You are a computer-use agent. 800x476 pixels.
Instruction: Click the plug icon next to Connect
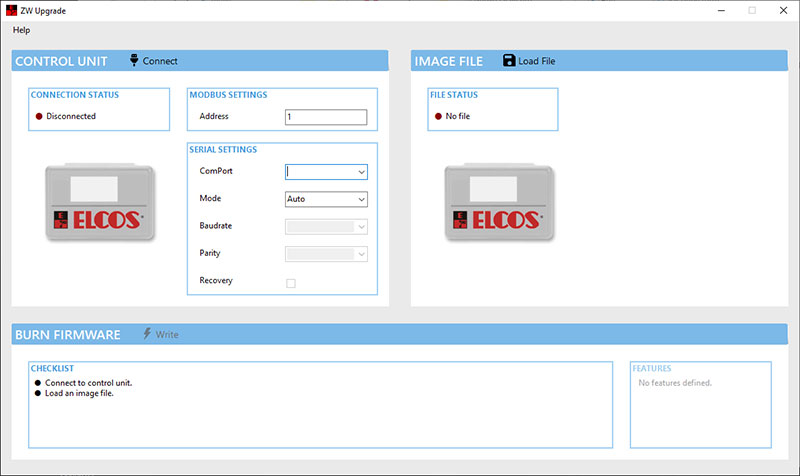[134, 61]
